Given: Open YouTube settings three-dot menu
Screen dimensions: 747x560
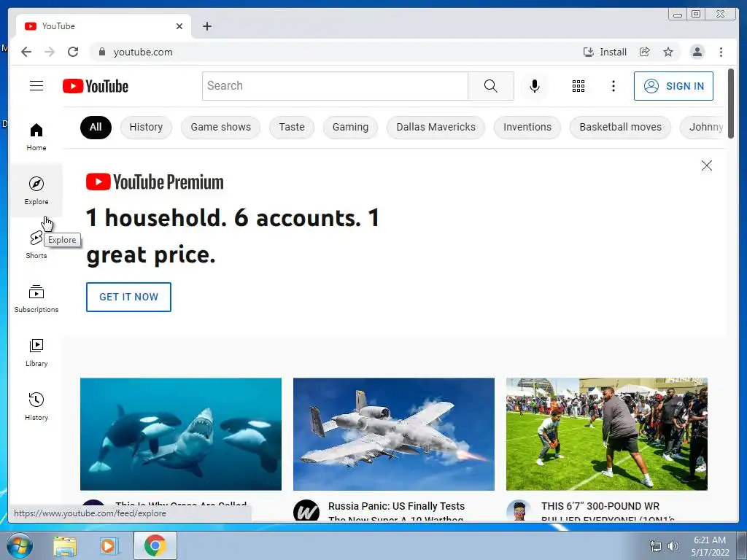Looking at the screenshot, I should point(613,86).
